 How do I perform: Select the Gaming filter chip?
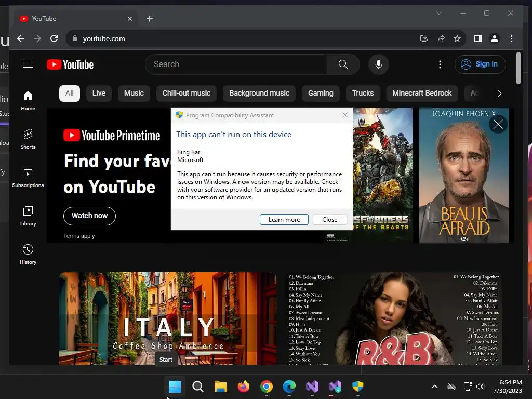point(321,94)
